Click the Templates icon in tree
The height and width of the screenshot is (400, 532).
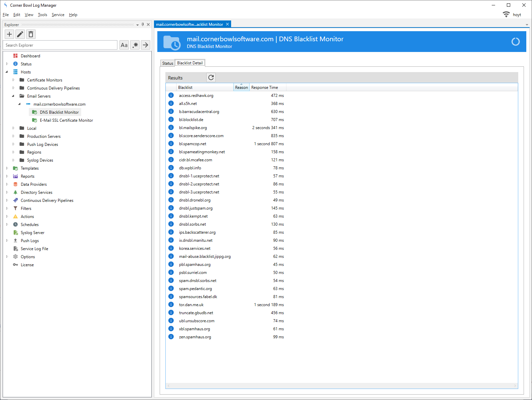pyautogui.click(x=15, y=168)
